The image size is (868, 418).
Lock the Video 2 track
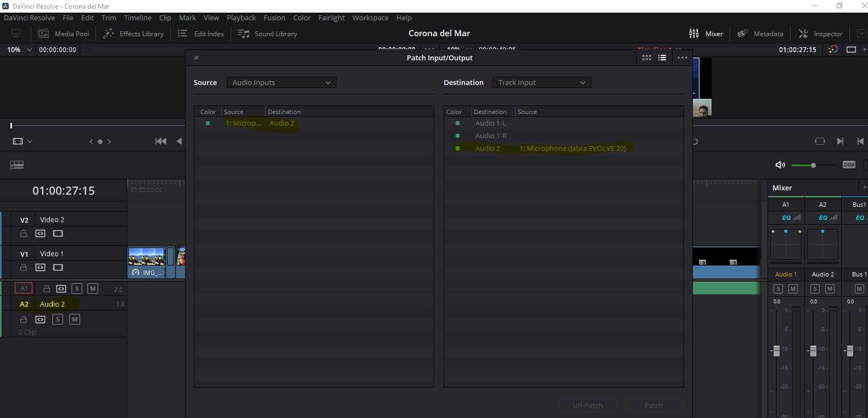point(24,233)
